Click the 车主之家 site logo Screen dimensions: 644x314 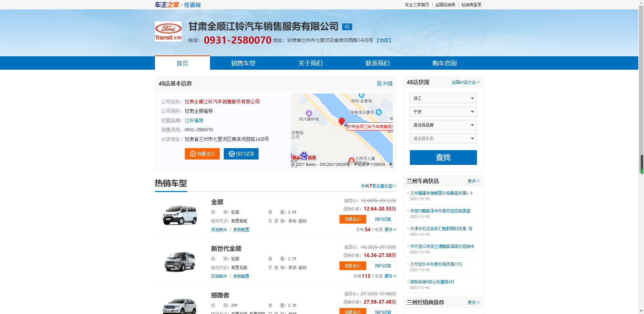(x=178, y=5)
